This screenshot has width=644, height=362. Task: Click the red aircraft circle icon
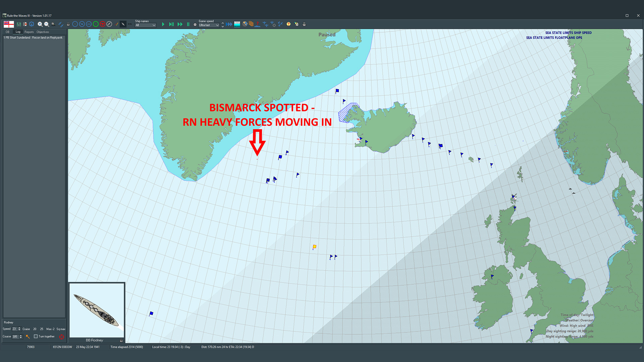(102, 24)
